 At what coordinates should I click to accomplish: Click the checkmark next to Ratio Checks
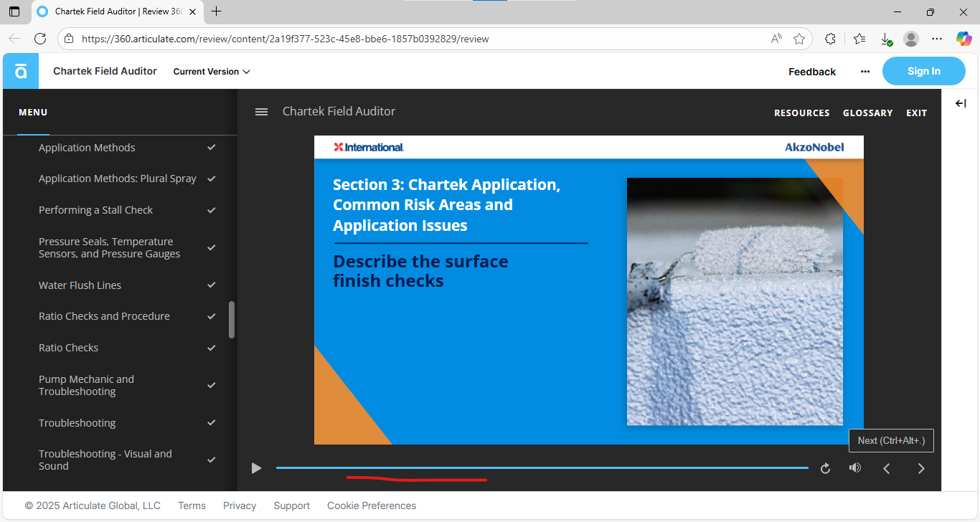(x=212, y=348)
